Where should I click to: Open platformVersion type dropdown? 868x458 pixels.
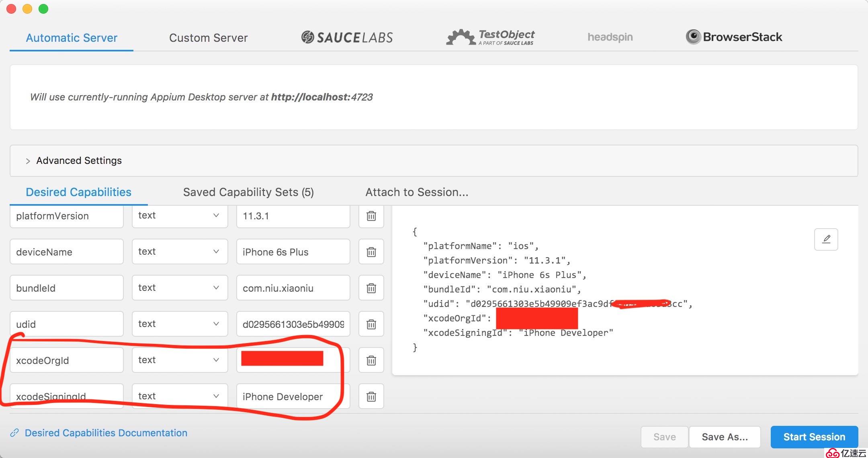176,217
